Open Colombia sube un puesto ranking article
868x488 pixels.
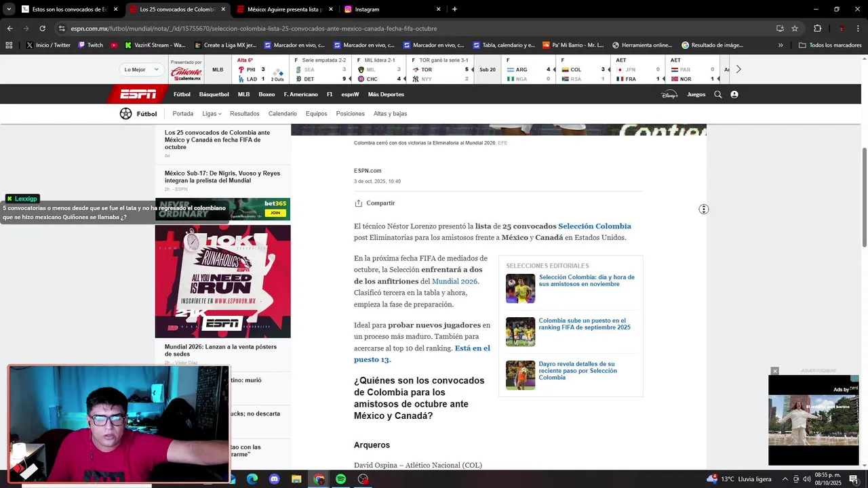click(585, 324)
